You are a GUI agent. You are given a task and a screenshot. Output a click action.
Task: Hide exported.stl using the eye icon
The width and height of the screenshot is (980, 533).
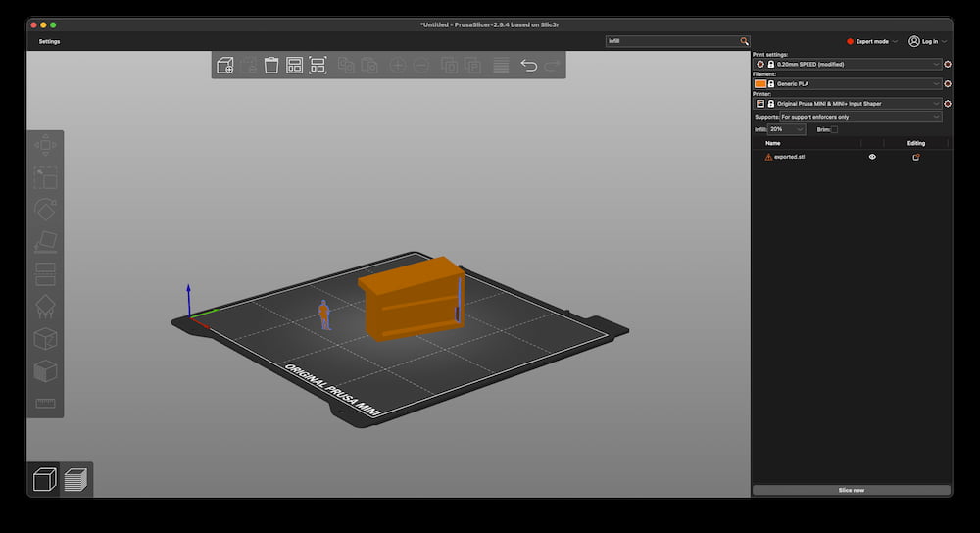(x=872, y=157)
